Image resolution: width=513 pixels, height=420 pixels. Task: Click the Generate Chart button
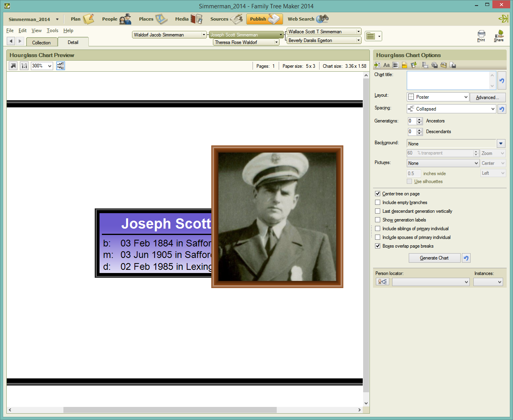[x=435, y=258]
